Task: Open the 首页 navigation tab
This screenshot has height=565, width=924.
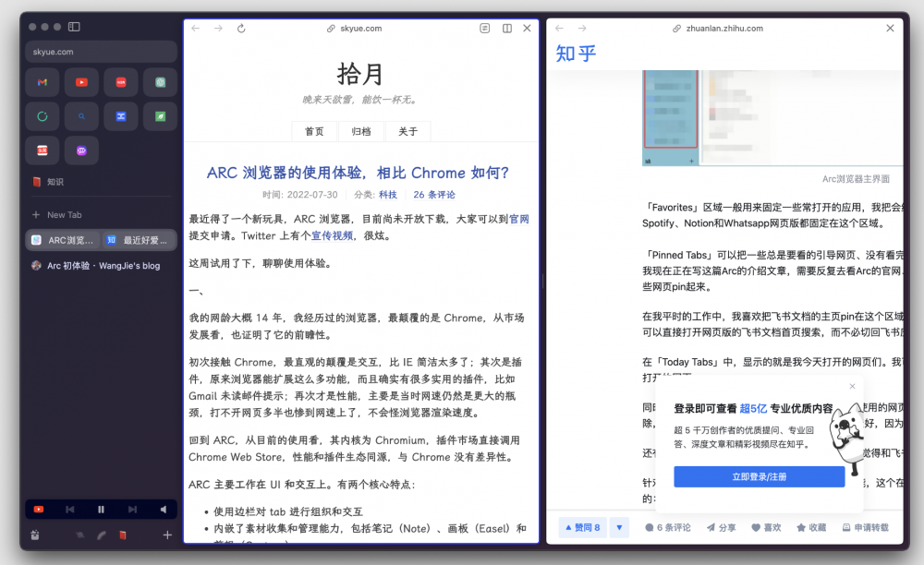Action: point(314,131)
